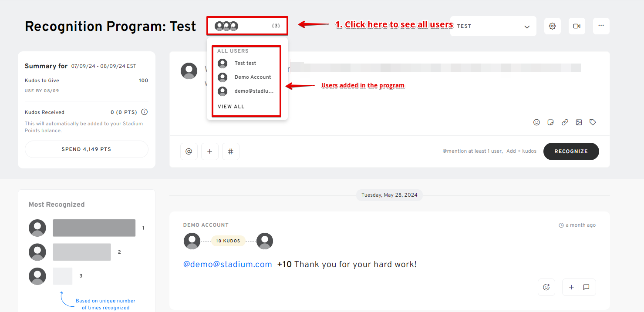The height and width of the screenshot is (312, 644).
Task: Open the comment icon on the post
Action: [x=586, y=287]
